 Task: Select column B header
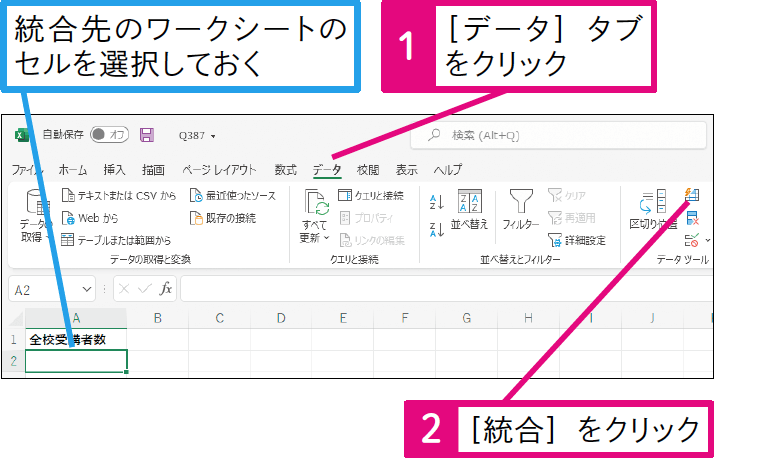(158, 318)
